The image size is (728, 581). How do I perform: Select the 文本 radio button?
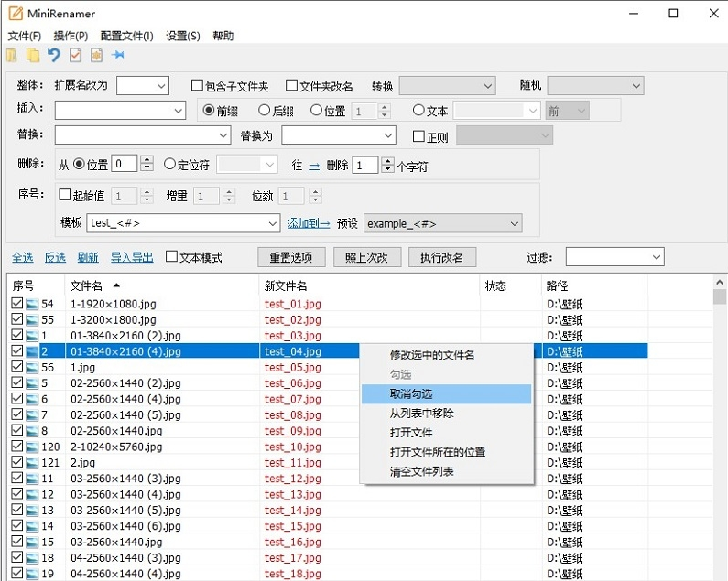[x=418, y=111]
